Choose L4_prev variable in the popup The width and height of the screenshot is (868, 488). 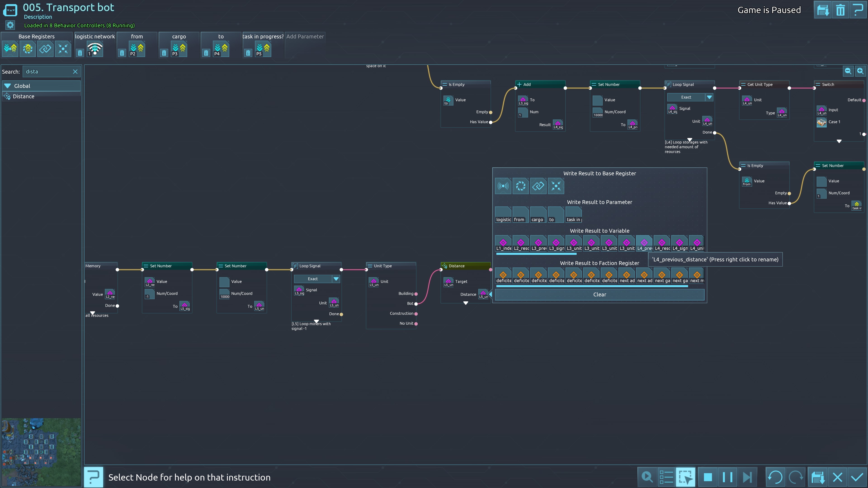[644, 244]
